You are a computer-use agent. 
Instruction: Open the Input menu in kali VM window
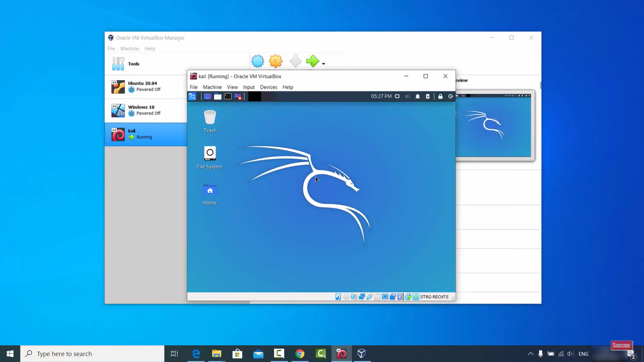249,87
